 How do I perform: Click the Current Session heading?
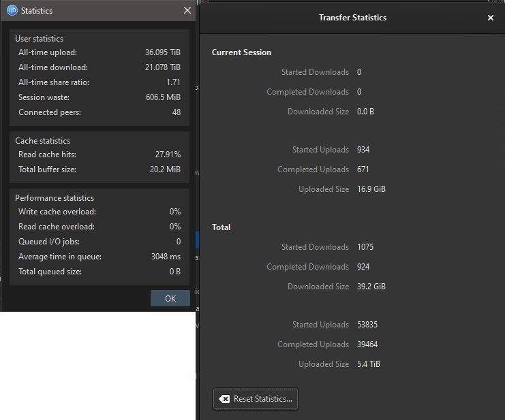pos(241,52)
